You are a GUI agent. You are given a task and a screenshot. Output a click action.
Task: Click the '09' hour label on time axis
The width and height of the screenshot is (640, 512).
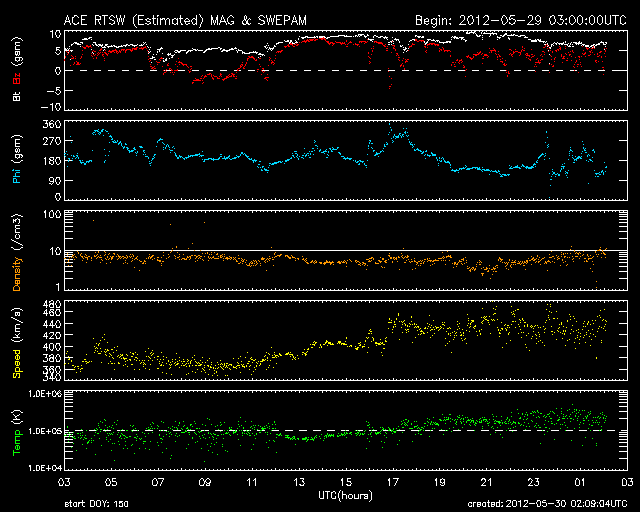click(205, 483)
